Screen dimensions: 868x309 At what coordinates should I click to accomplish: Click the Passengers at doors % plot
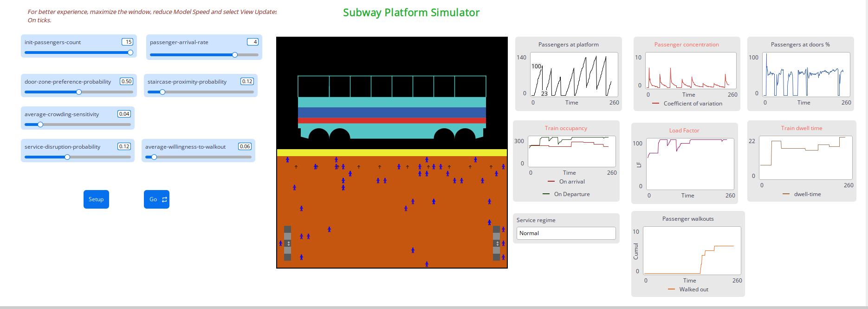coord(801,74)
